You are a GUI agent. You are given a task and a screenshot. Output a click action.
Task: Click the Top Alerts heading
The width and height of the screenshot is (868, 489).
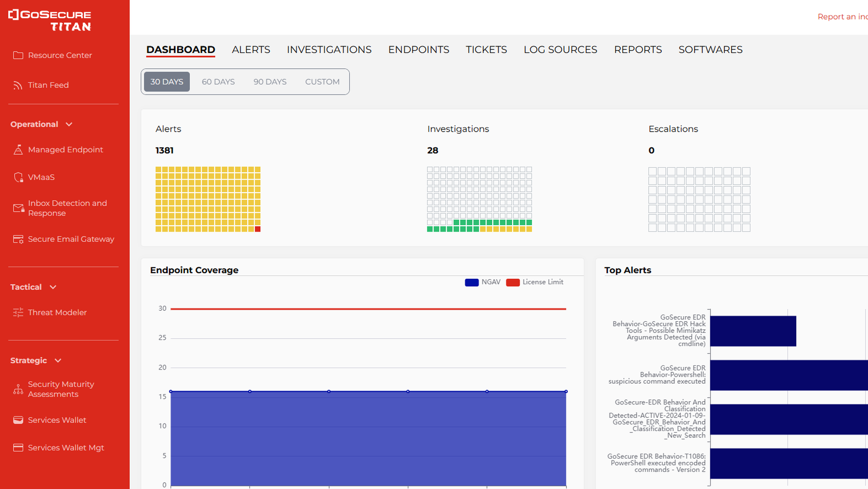click(628, 271)
